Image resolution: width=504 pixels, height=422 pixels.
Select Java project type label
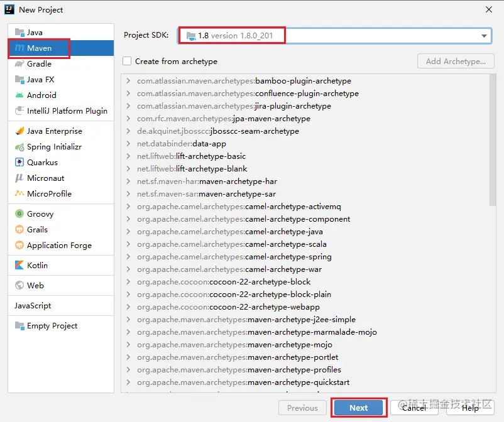click(x=35, y=33)
